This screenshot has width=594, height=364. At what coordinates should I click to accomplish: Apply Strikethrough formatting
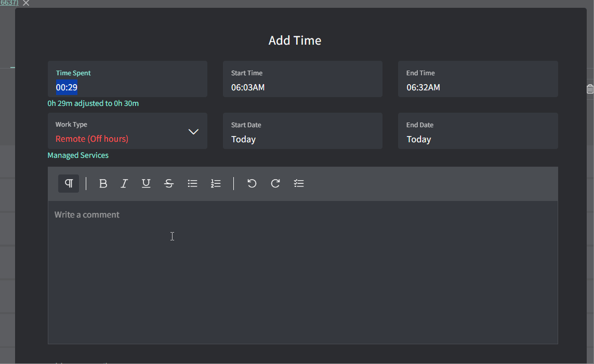[x=168, y=183]
